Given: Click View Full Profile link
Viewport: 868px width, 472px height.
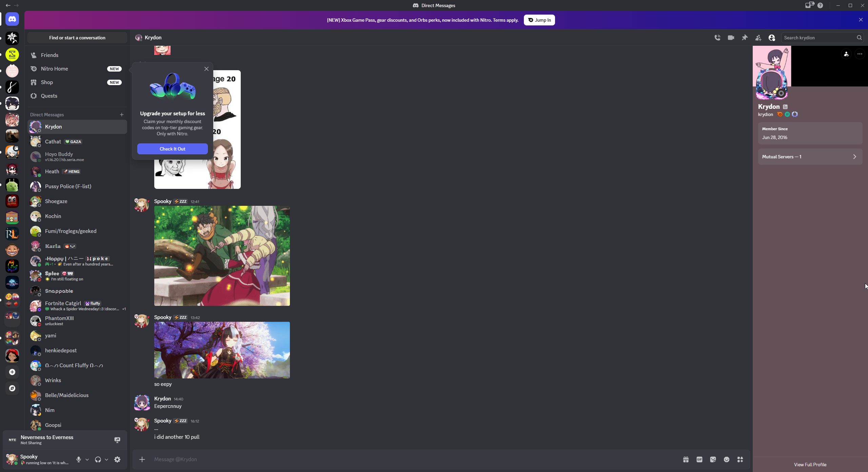Looking at the screenshot, I should tap(810, 465).
